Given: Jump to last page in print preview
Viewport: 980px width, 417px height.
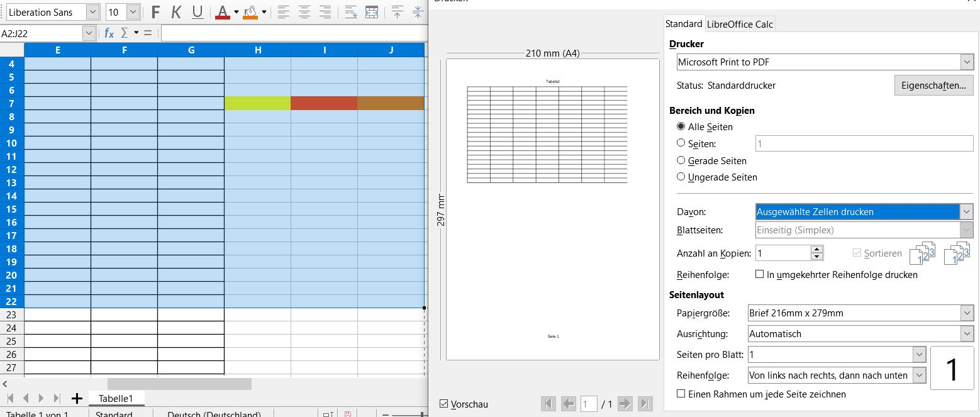Looking at the screenshot, I should coord(645,404).
